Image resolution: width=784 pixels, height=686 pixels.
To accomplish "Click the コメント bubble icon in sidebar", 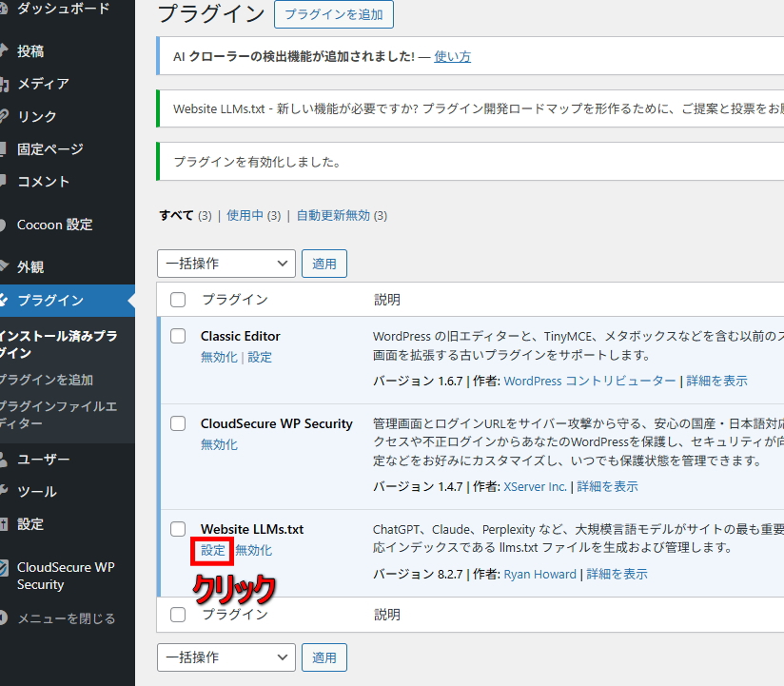I will click(4, 182).
